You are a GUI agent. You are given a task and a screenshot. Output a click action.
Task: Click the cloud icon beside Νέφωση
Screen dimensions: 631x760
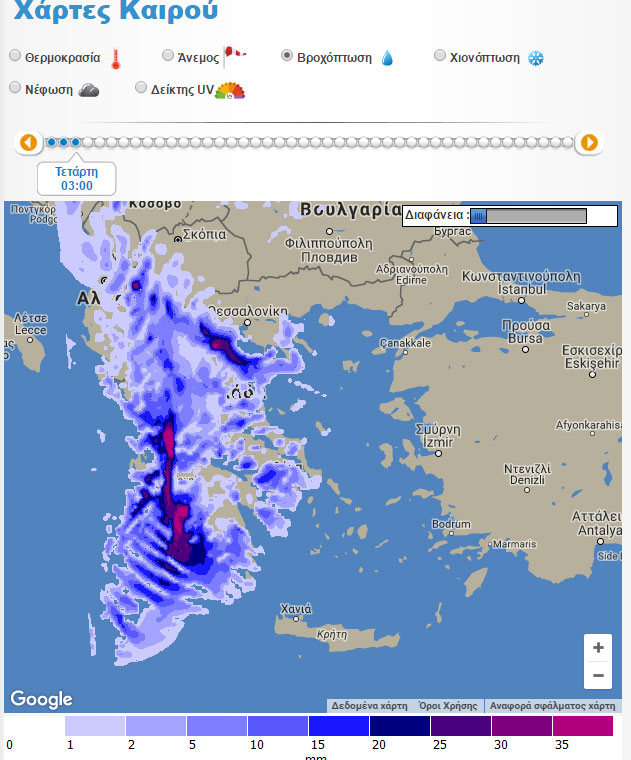(x=89, y=90)
